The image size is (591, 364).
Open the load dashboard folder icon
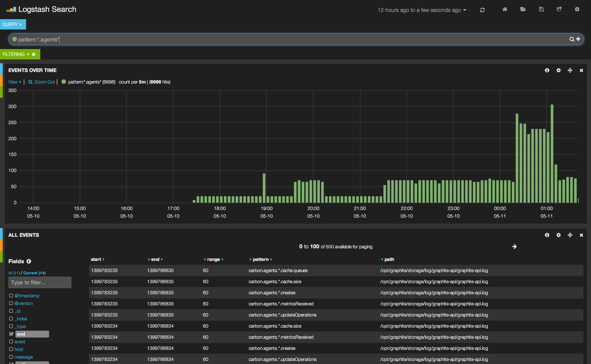coord(523,9)
